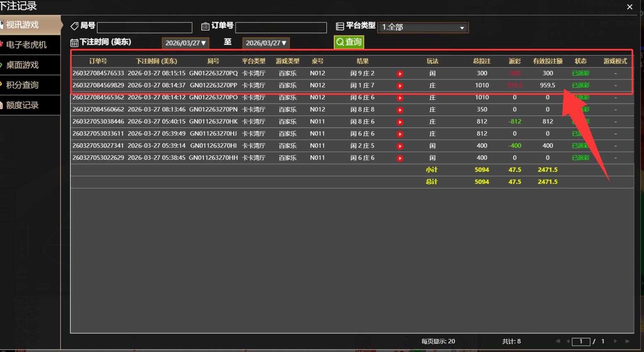Focus the 订单号 text field
Screen dimensions: 644x352
(281, 28)
